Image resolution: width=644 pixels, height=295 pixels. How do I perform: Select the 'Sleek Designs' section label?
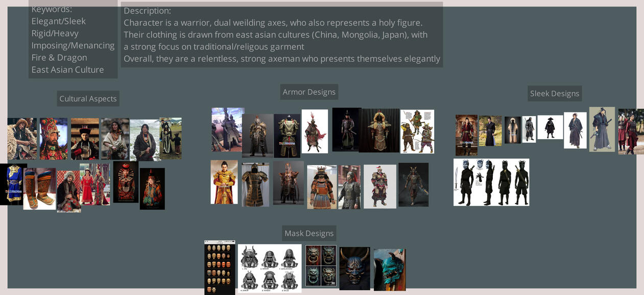click(555, 94)
